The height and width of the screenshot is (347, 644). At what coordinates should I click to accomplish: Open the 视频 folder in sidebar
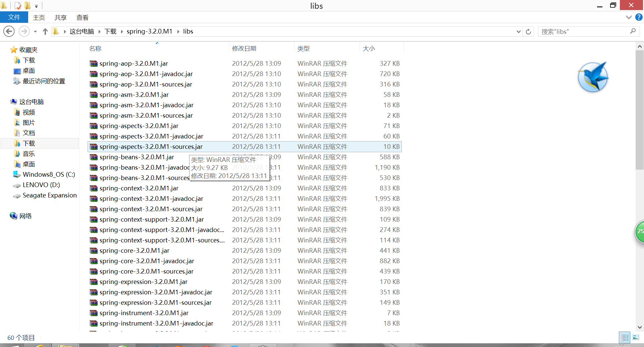29,112
